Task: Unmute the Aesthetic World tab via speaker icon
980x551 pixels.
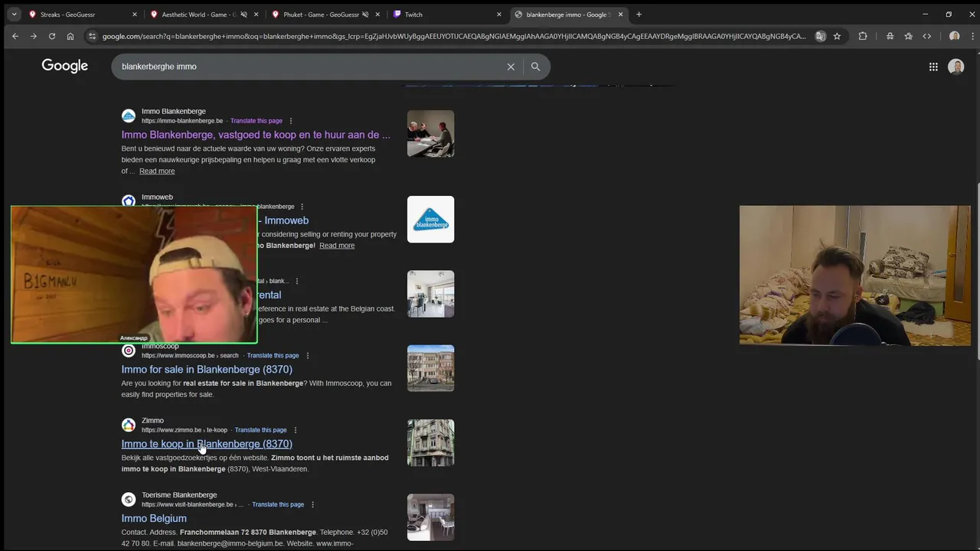Action: (x=244, y=15)
